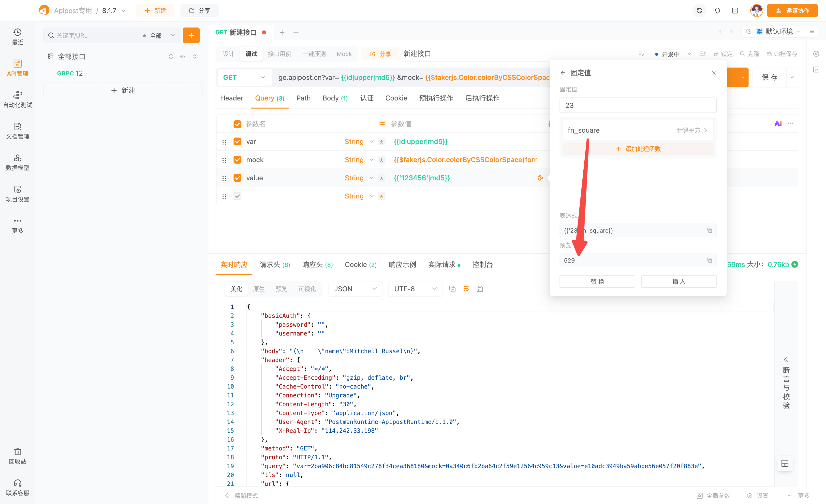This screenshot has width=826, height=504.
Task: Toggle the empty row's checkbox
Action: coord(237,196)
